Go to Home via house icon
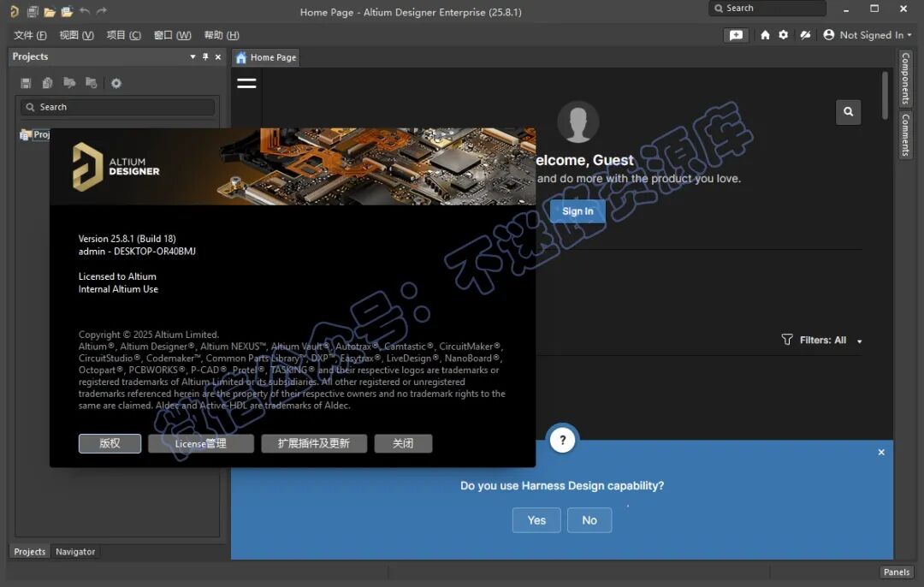Screen dimensions: 924x587 point(765,35)
